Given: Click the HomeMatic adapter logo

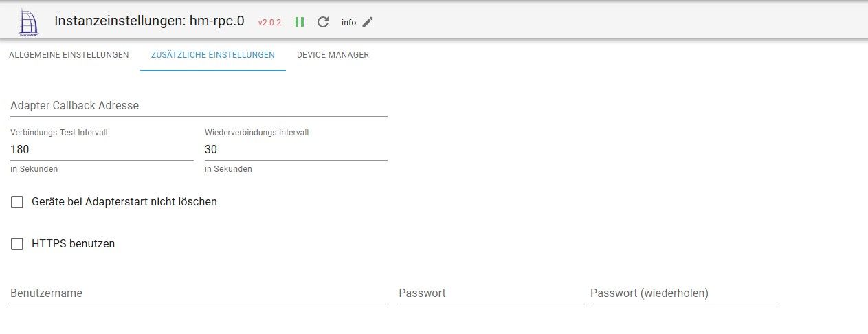Looking at the screenshot, I should tap(28, 22).
